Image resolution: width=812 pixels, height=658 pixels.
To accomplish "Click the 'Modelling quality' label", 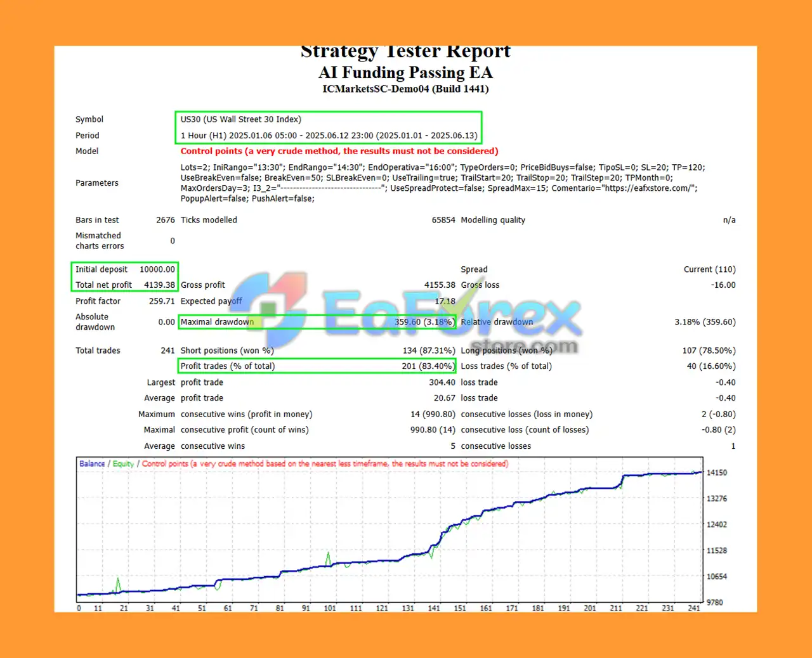I will point(493,220).
